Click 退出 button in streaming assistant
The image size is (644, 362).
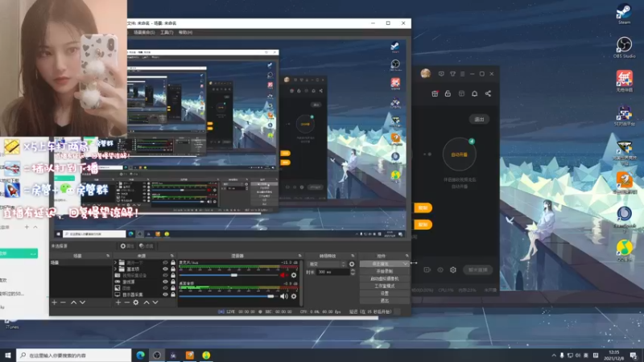(479, 119)
